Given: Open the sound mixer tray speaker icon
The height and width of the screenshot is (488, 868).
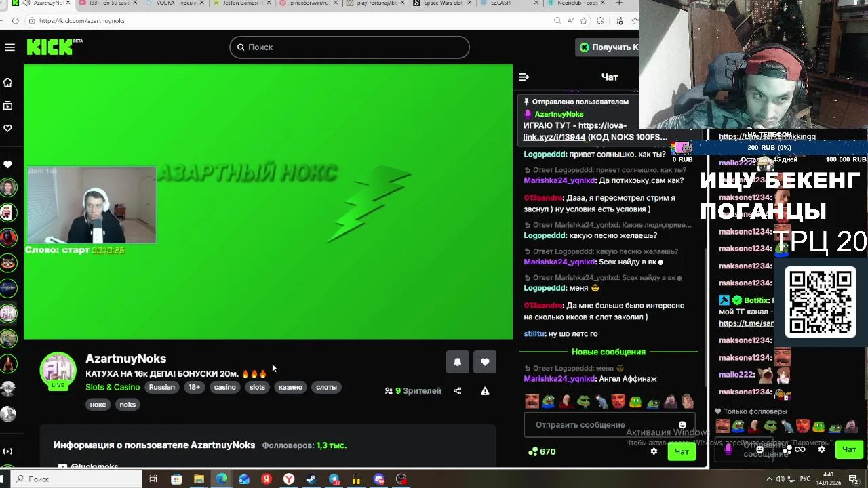Looking at the screenshot, I should (781, 479).
